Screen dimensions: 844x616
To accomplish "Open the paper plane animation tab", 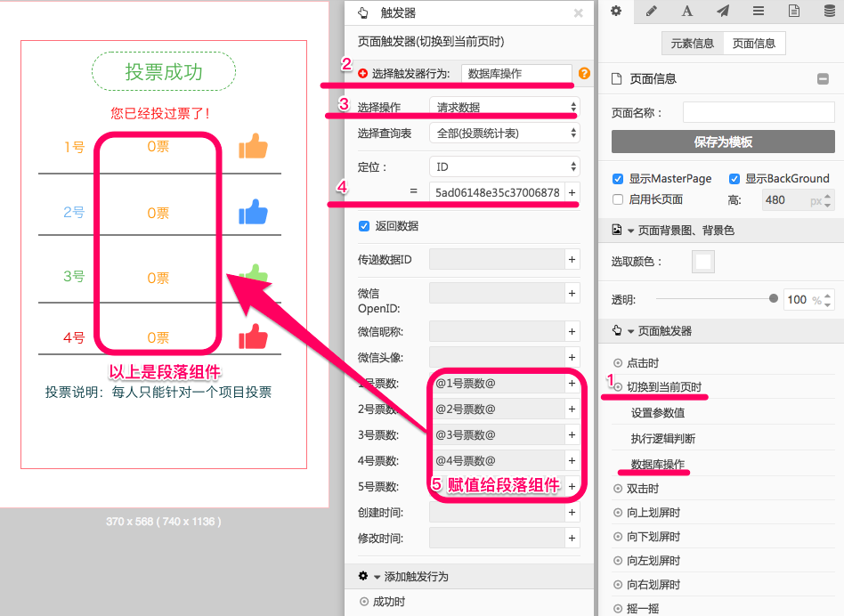I will pyautogui.click(x=723, y=12).
